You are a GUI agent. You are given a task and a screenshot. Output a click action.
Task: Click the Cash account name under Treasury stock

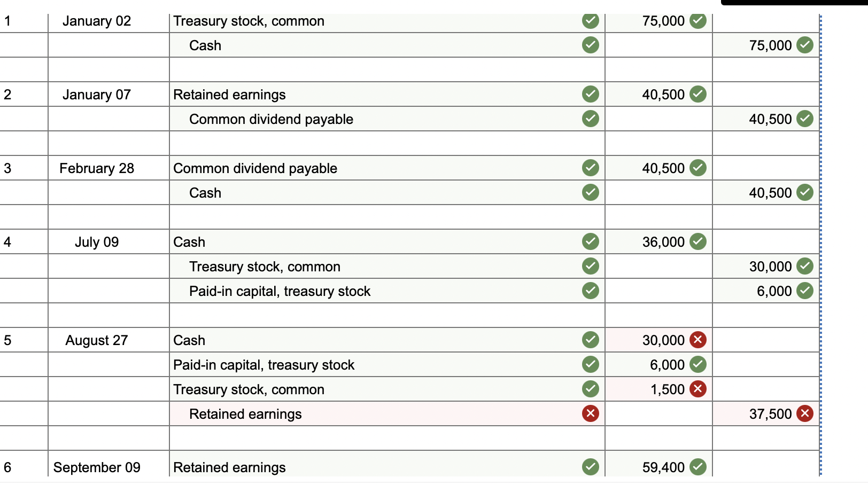(205, 45)
